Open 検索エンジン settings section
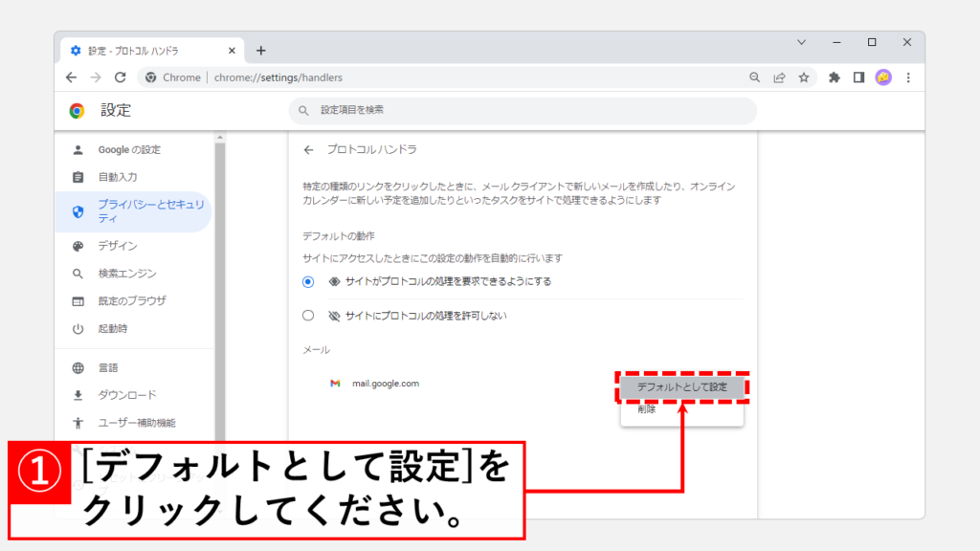980x551 pixels. 126,274
